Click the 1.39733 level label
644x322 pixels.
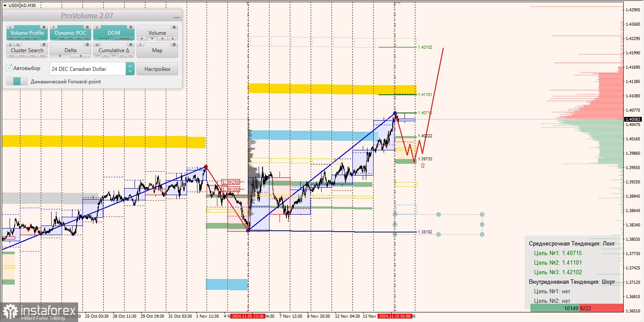click(425, 159)
